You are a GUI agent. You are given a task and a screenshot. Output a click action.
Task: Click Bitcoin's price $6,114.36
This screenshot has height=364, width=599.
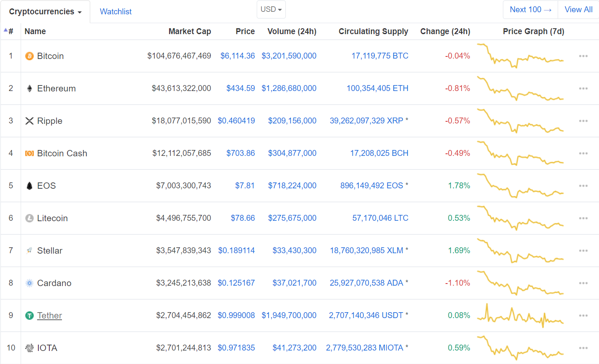tap(238, 56)
